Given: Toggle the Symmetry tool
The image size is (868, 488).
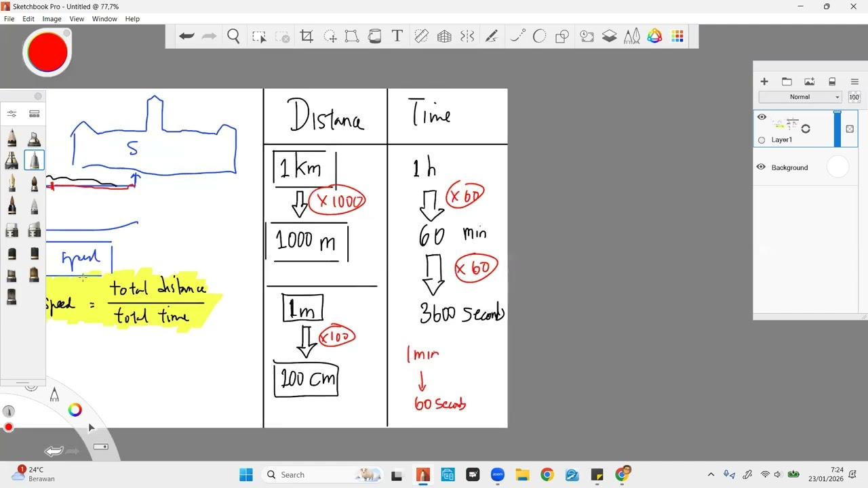Looking at the screenshot, I should pos(467,37).
